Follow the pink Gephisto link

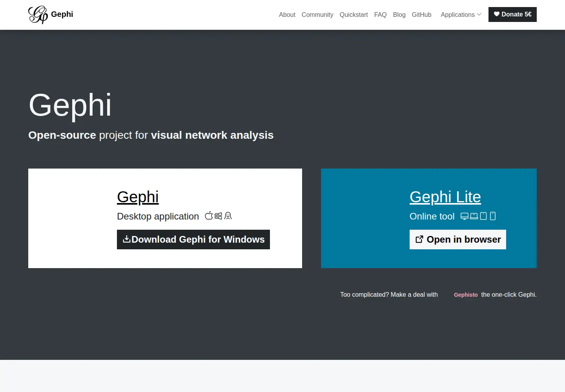(x=466, y=295)
